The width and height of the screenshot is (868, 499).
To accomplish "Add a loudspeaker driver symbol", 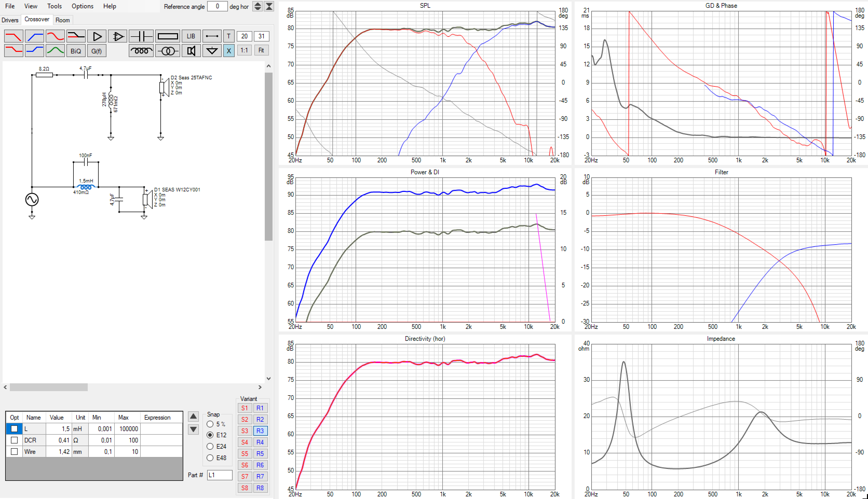I will 191,51.
